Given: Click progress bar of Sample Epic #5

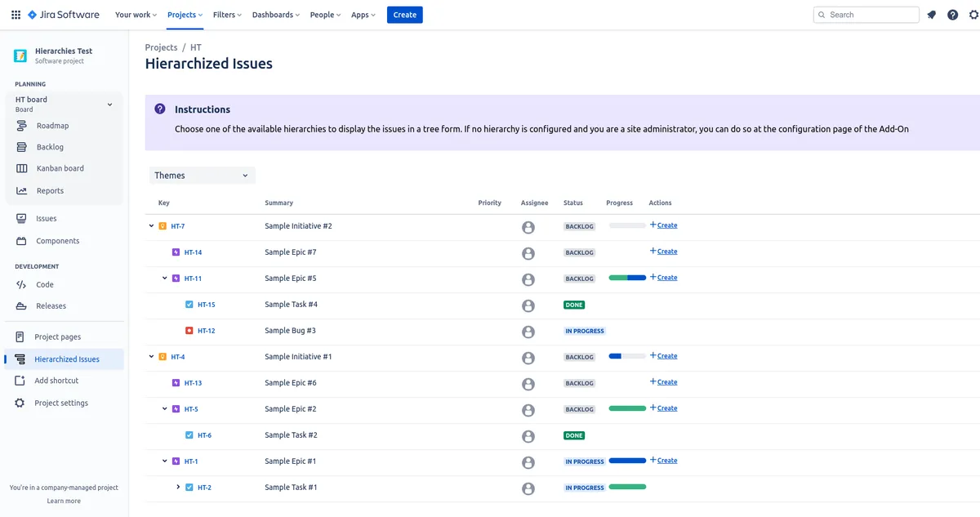Looking at the screenshot, I should (x=627, y=278).
